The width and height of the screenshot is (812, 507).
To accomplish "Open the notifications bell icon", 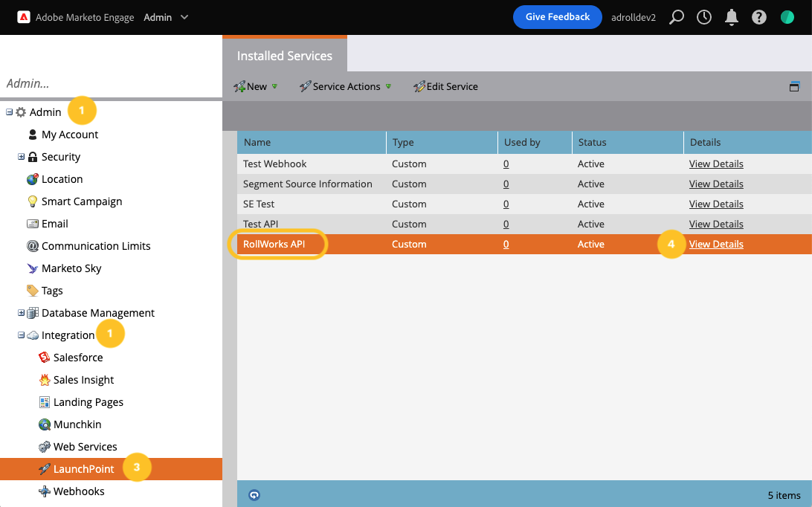I will (732, 17).
